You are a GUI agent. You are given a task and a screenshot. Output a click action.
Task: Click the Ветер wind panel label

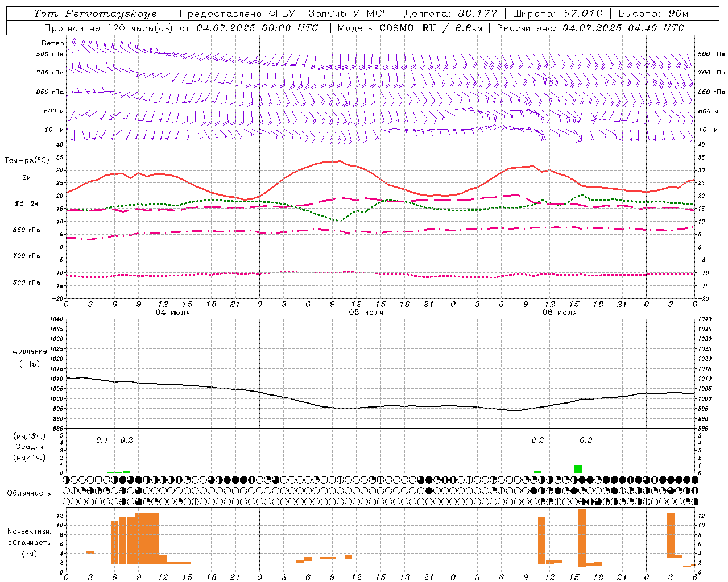pos(52,43)
